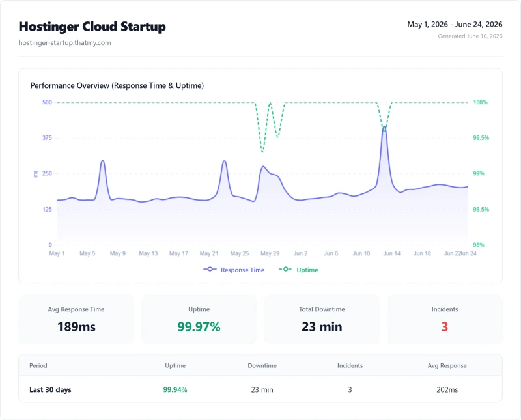The height and width of the screenshot is (420, 521).
Task: Click the 189ms average response value
Action: tap(76, 327)
